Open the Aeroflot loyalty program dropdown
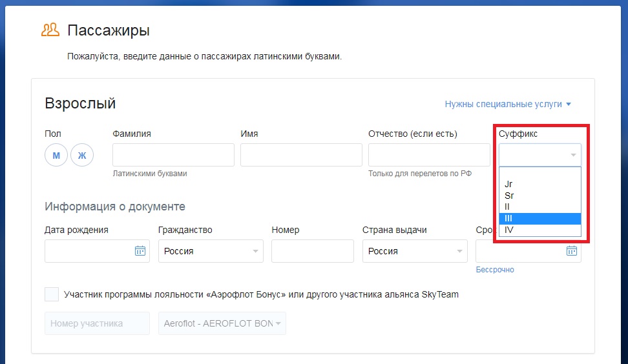The width and height of the screenshot is (628, 364). [x=222, y=323]
